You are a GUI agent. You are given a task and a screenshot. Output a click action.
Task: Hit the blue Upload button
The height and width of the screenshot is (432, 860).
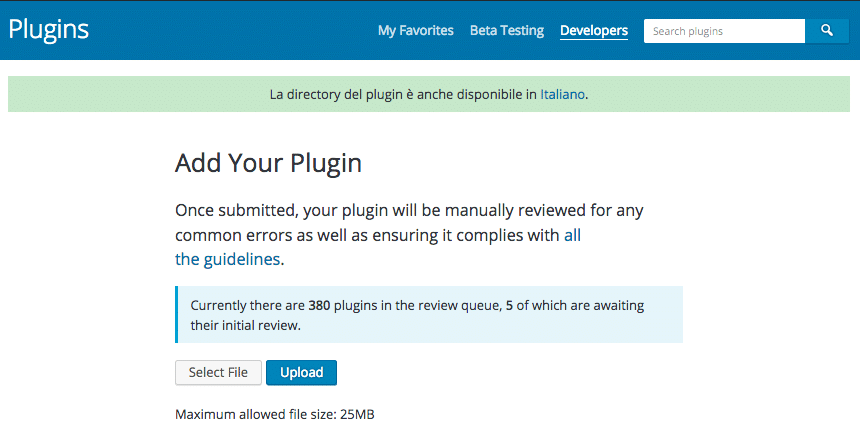click(301, 373)
